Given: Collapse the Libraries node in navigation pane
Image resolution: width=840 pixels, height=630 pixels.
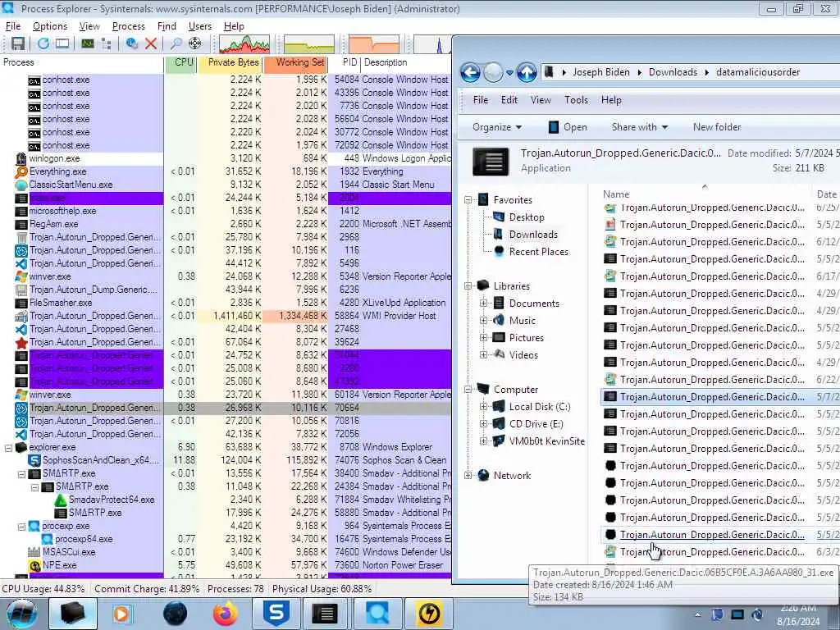Looking at the screenshot, I should [x=468, y=286].
